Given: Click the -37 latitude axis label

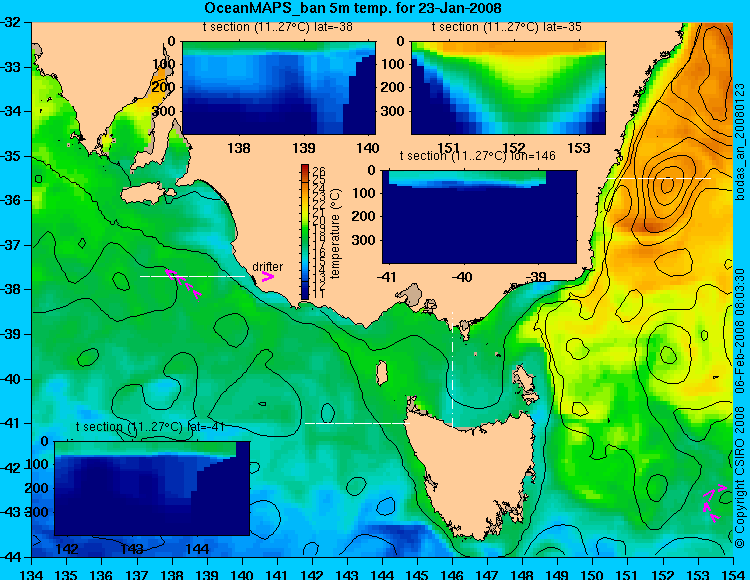Looking at the screenshot, I should click(11, 245).
